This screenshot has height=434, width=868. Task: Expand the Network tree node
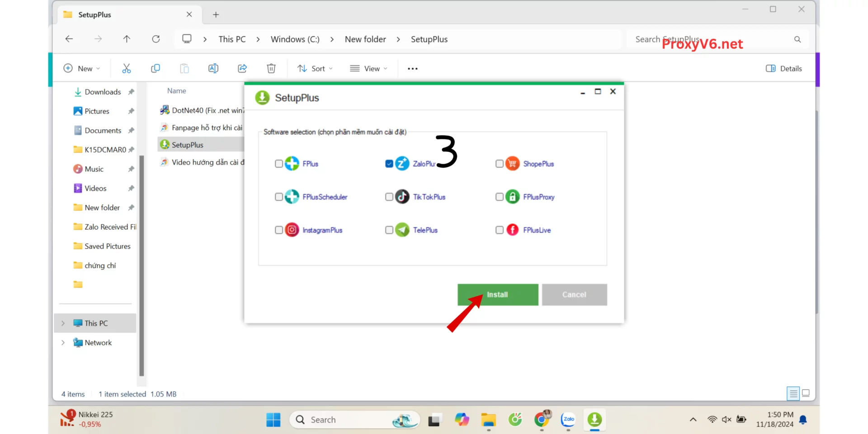pyautogui.click(x=63, y=343)
